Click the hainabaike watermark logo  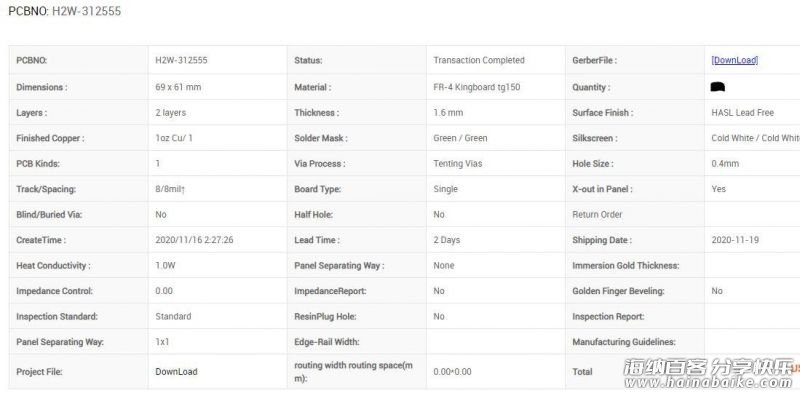point(708,374)
